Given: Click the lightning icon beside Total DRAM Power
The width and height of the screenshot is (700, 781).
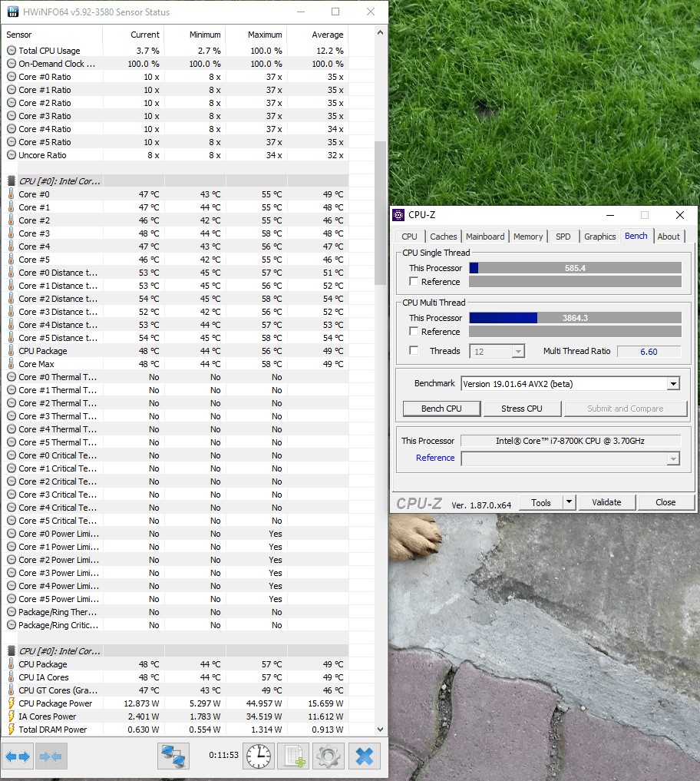Looking at the screenshot, I should (x=11, y=729).
